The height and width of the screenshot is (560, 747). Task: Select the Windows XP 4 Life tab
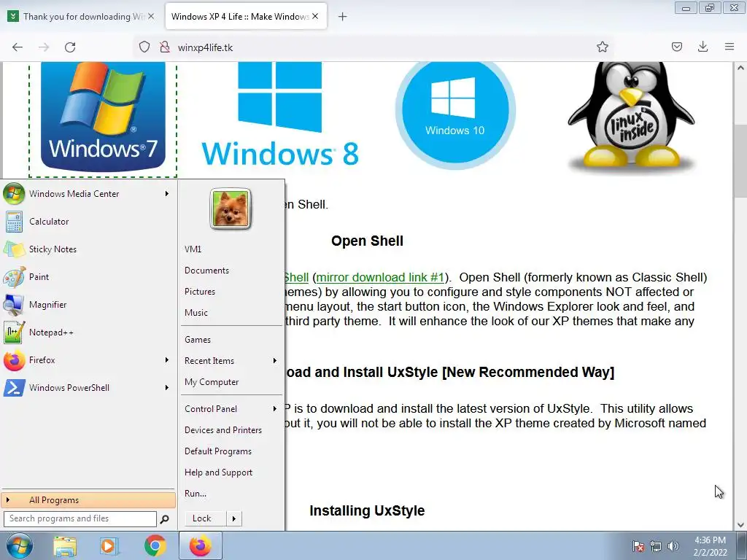point(241,17)
